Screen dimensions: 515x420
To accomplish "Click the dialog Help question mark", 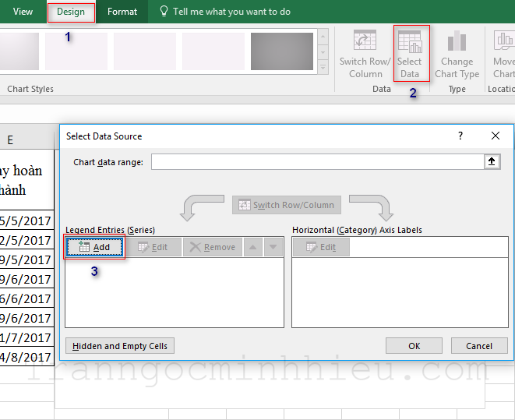I will (x=460, y=136).
